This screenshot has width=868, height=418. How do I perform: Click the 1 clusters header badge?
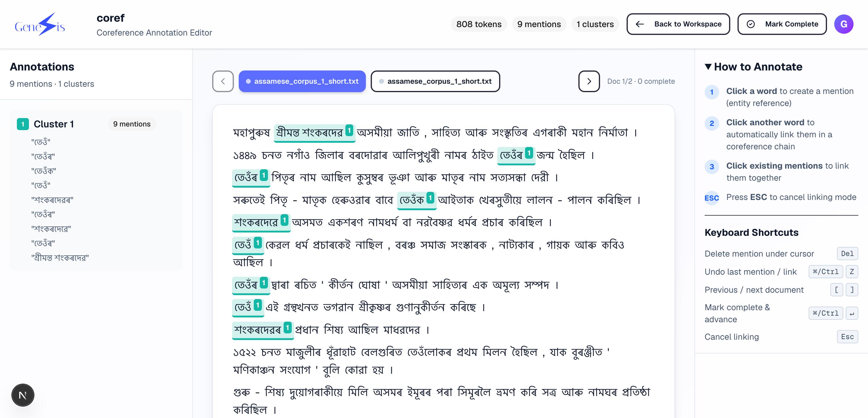click(595, 24)
